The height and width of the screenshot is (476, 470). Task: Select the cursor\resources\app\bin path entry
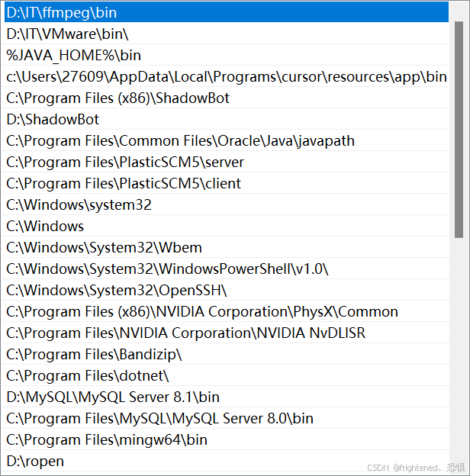tap(226, 76)
